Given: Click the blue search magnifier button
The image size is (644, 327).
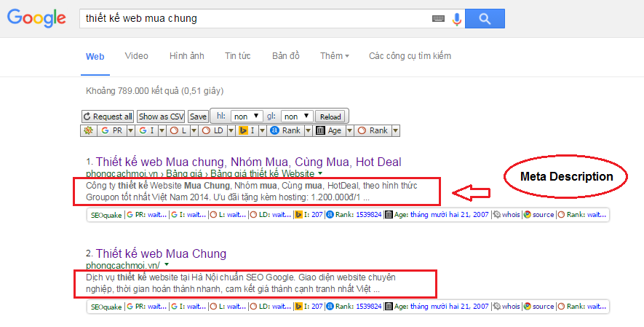Looking at the screenshot, I should click(x=485, y=18).
